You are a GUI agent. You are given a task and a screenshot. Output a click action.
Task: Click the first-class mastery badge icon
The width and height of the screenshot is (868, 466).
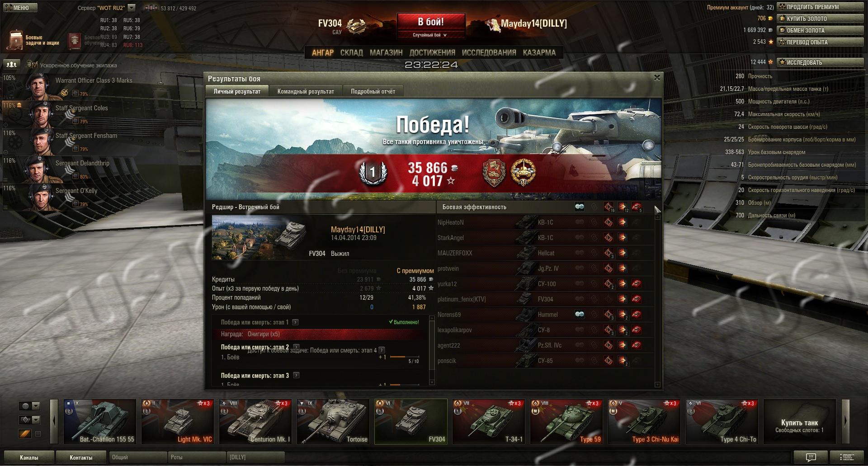click(x=373, y=172)
